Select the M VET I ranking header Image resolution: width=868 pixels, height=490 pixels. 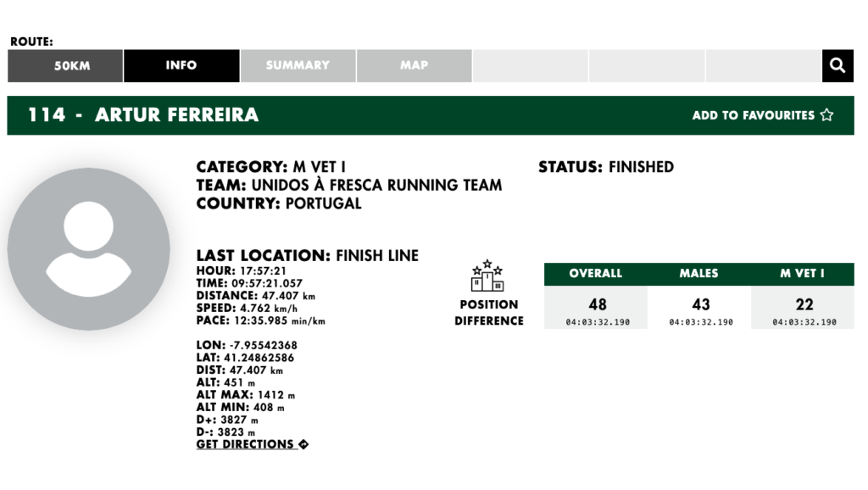(803, 274)
